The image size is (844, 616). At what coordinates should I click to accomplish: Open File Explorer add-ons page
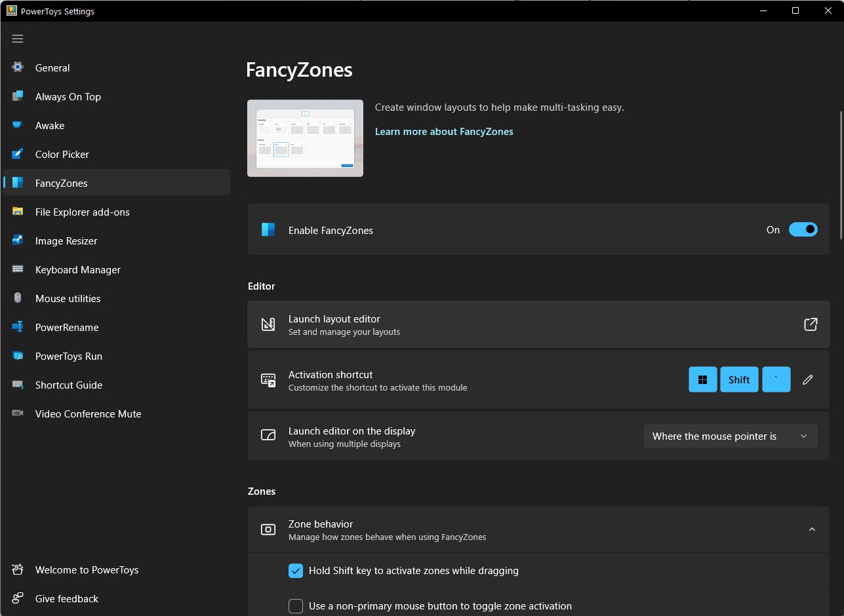[x=117, y=212]
